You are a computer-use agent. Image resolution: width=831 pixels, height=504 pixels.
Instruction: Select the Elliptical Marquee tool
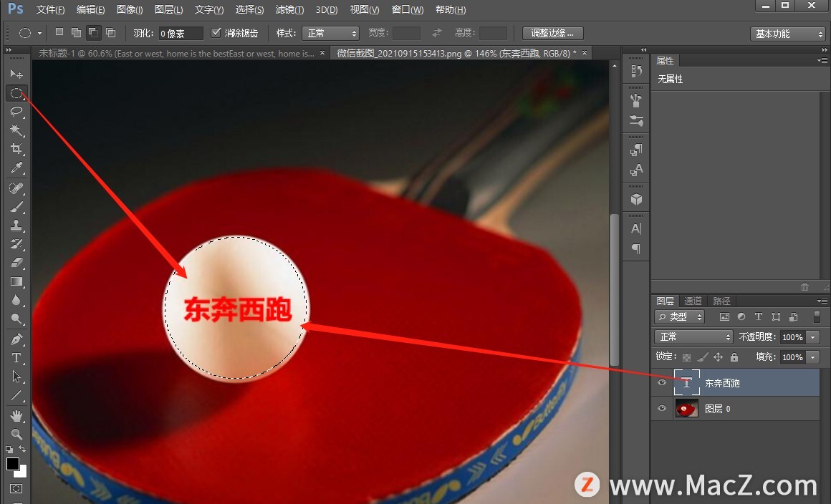(16, 93)
